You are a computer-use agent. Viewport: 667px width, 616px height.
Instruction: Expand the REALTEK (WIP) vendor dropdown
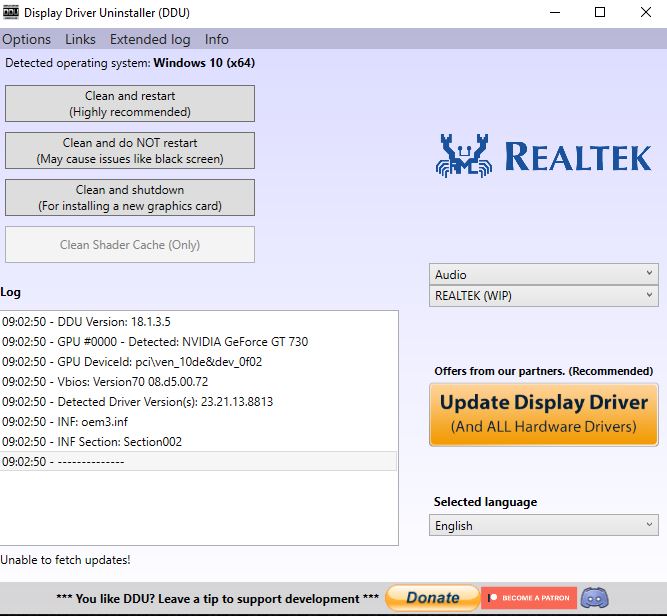pyautogui.click(x=544, y=296)
